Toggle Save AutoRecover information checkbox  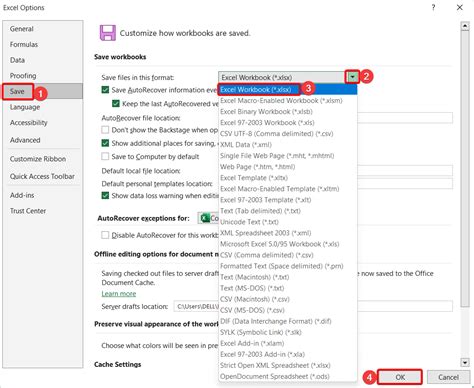[105, 90]
